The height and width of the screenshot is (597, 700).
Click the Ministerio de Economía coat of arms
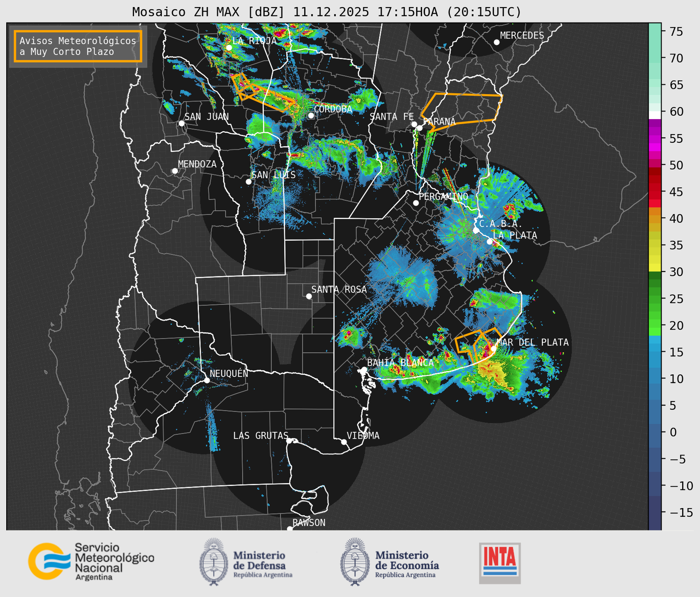355,562
